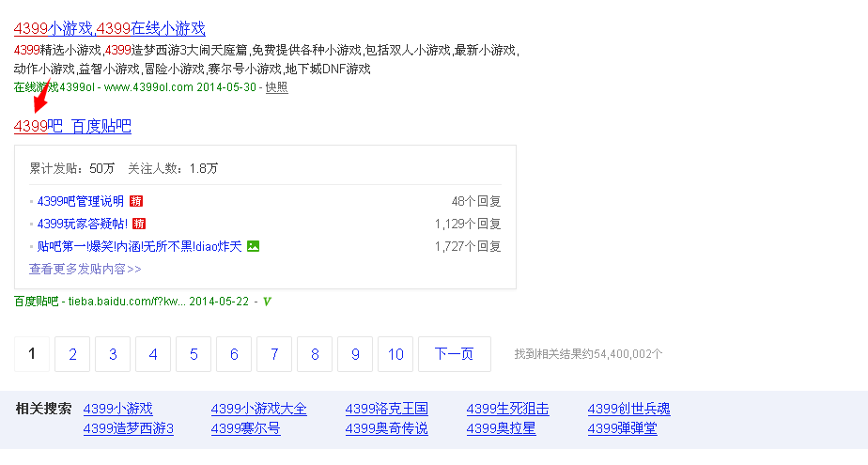Image resolution: width=868 pixels, height=465 pixels.
Task: Go to results page 9
Action: [x=355, y=354]
